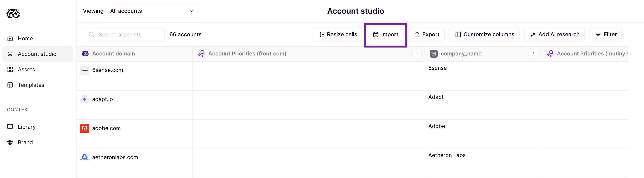
Task: Click the Adobe logo icon
Action: click(x=84, y=128)
